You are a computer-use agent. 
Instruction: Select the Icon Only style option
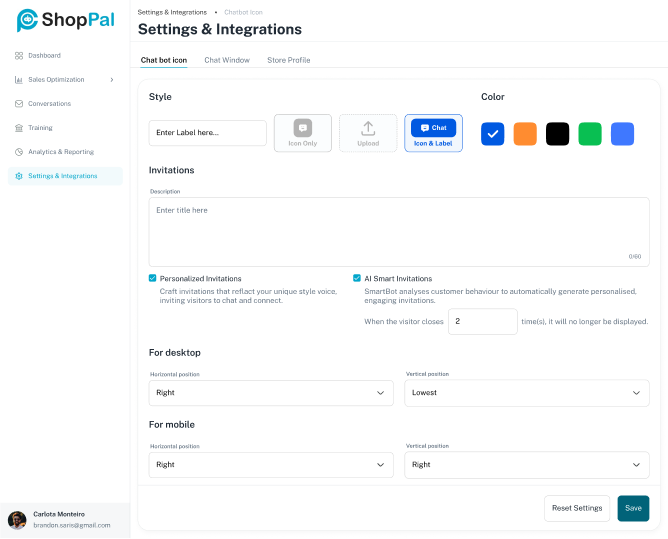tap(303, 133)
